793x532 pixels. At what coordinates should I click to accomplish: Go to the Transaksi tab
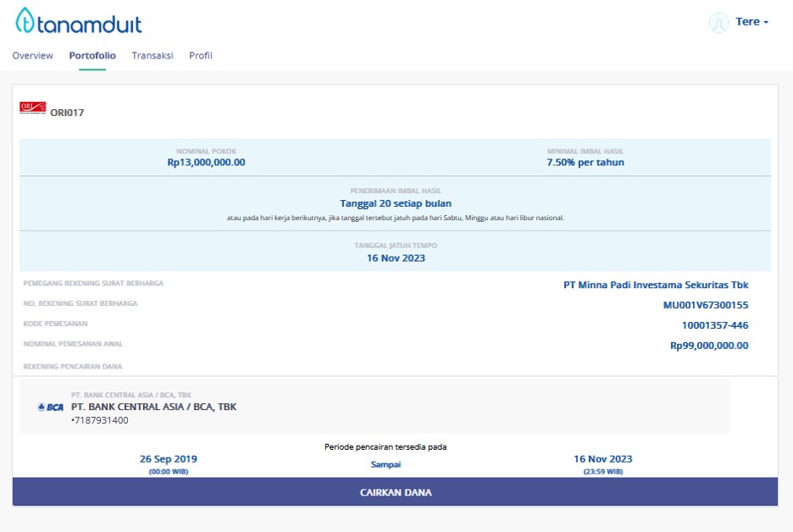(x=152, y=56)
